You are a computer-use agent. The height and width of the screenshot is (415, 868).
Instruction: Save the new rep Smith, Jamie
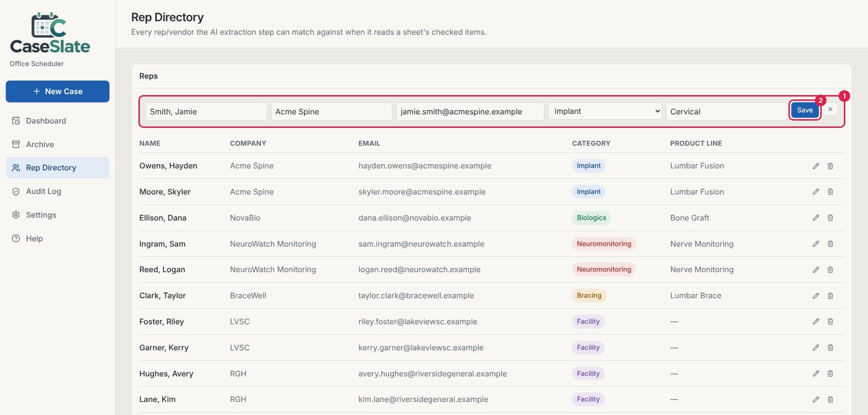[x=805, y=110]
